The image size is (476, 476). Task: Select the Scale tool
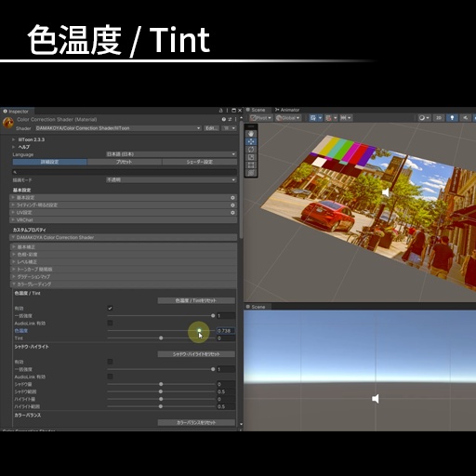point(251,157)
